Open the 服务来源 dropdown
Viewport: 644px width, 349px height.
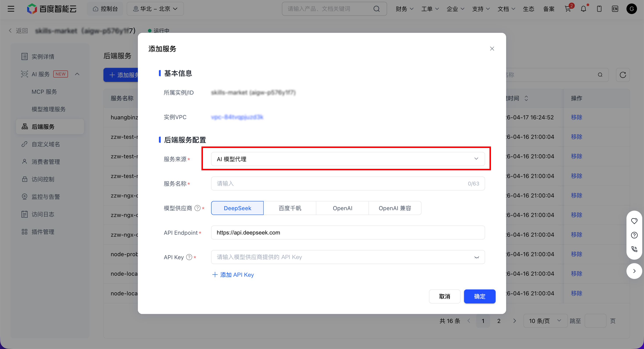click(x=348, y=159)
